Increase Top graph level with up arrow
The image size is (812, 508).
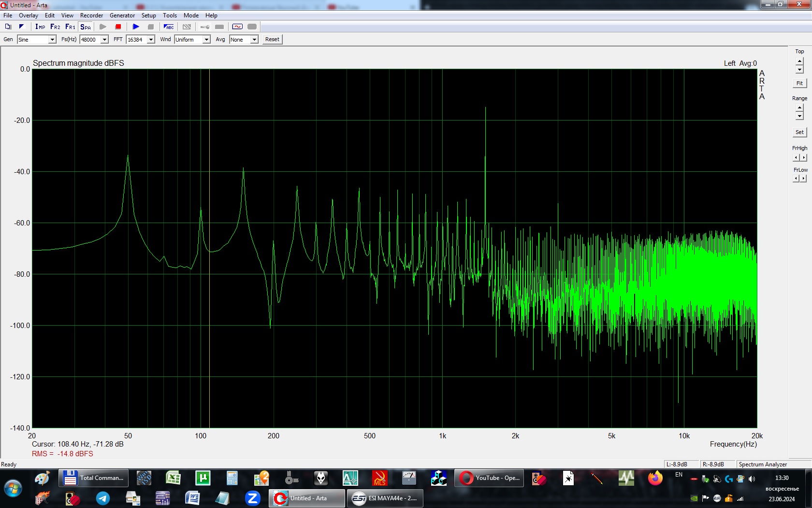click(799, 61)
